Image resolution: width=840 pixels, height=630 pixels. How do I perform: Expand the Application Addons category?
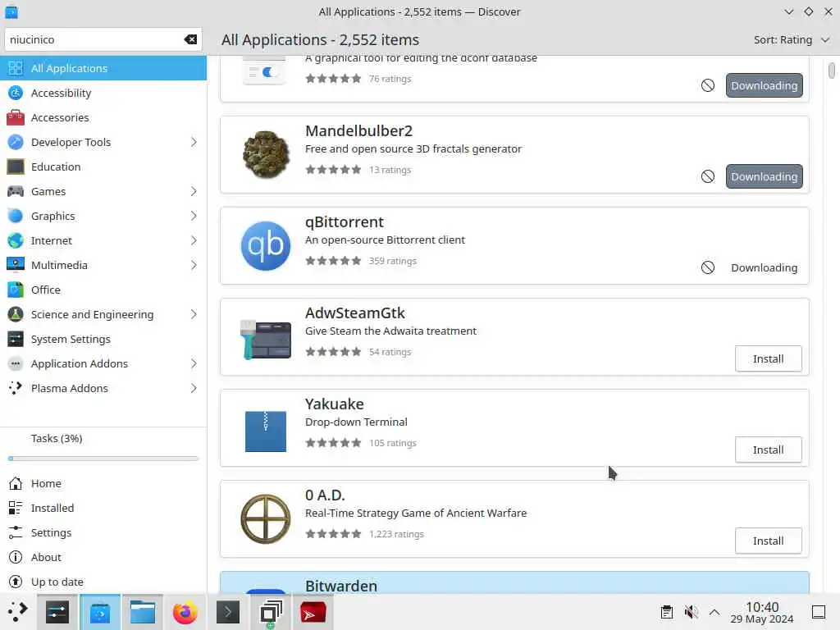[x=194, y=364]
